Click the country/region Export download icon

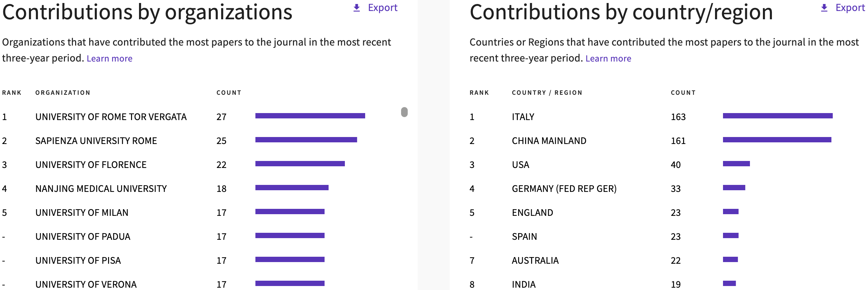point(824,8)
